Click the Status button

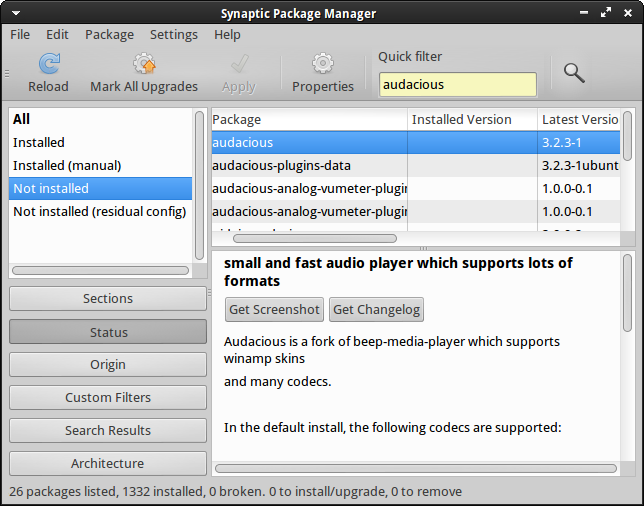(108, 332)
